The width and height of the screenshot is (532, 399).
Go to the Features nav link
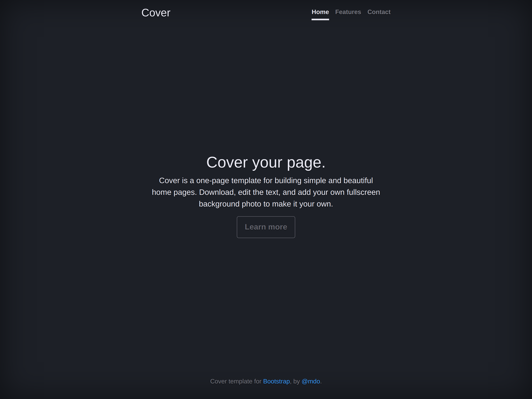pos(348,12)
